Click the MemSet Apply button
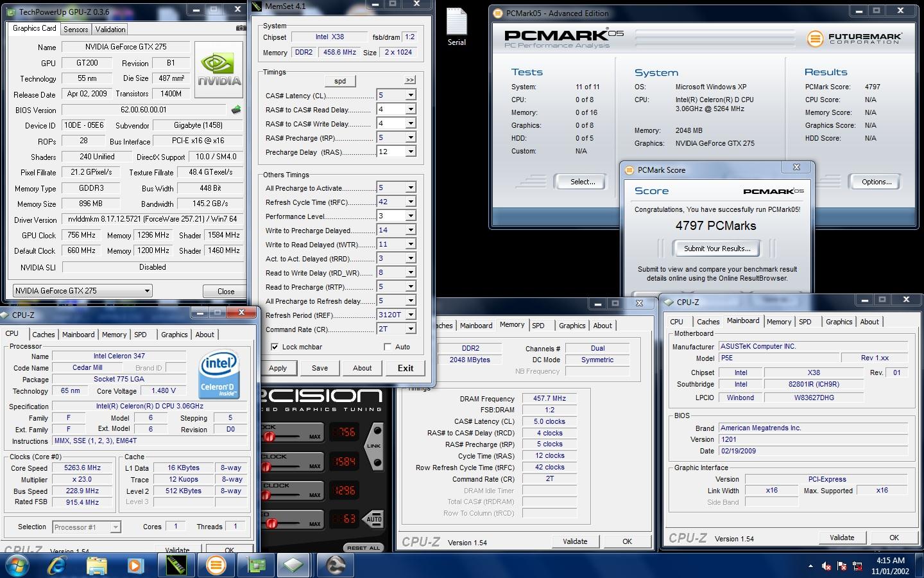 tap(278, 368)
